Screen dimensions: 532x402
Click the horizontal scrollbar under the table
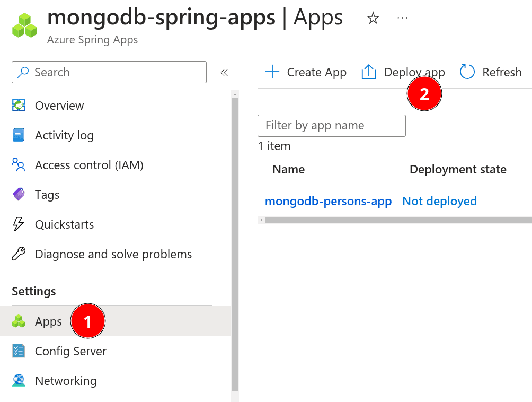pyautogui.click(x=397, y=220)
